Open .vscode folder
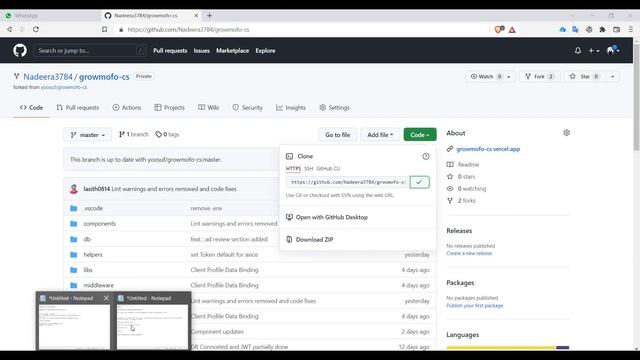The height and width of the screenshot is (360, 640). pos(93,208)
